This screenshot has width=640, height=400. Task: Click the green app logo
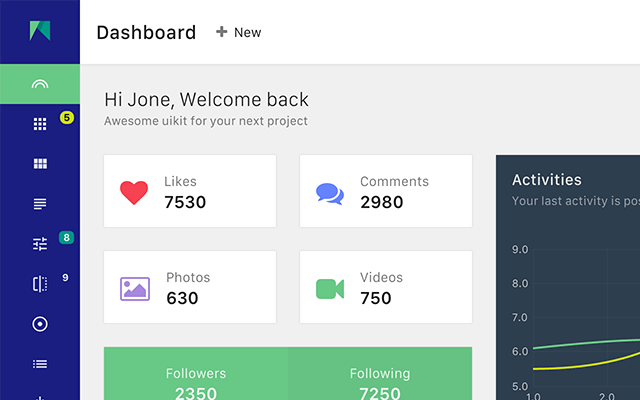pyautogui.click(x=40, y=31)
